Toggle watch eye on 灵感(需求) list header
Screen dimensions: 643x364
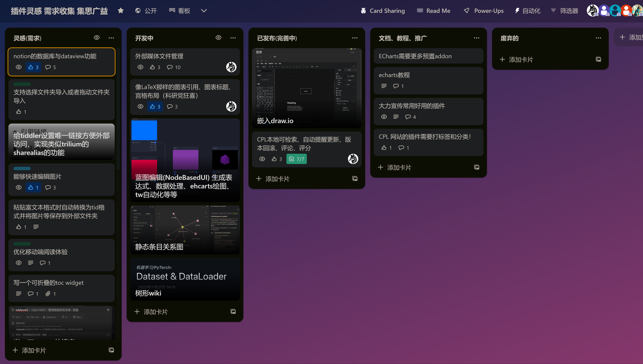(x=97, y=38)
